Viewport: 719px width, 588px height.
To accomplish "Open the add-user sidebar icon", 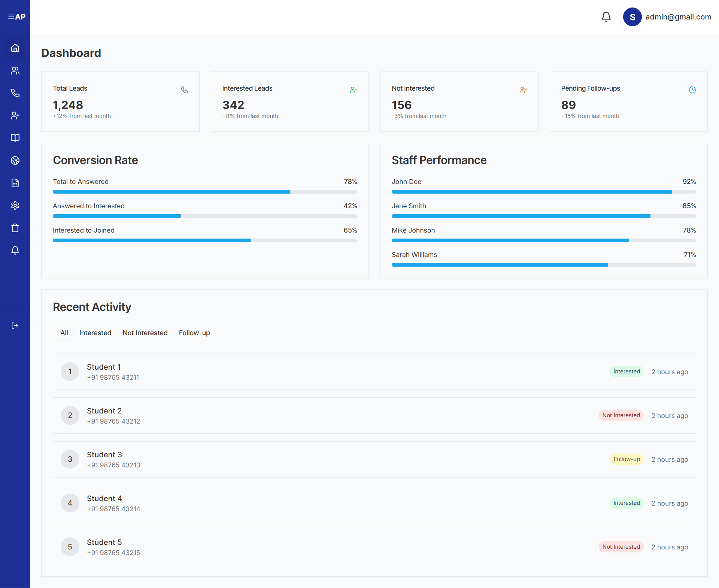I will point(15,115).
